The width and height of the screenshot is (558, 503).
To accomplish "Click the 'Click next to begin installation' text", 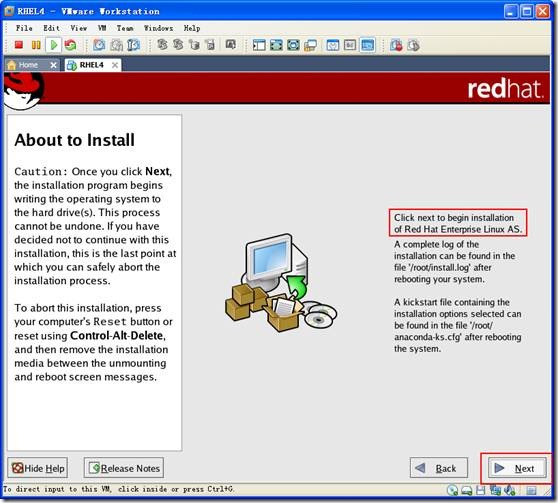I will 458,223.
